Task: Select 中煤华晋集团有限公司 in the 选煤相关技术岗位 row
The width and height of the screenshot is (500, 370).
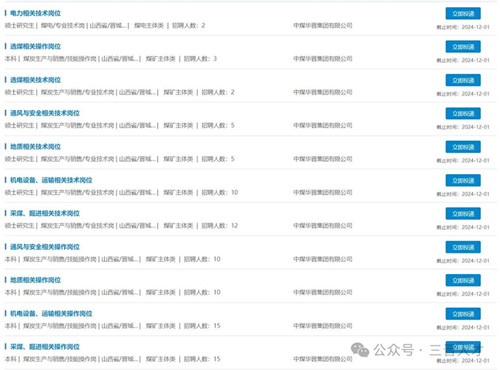Action: coord(323,92)
